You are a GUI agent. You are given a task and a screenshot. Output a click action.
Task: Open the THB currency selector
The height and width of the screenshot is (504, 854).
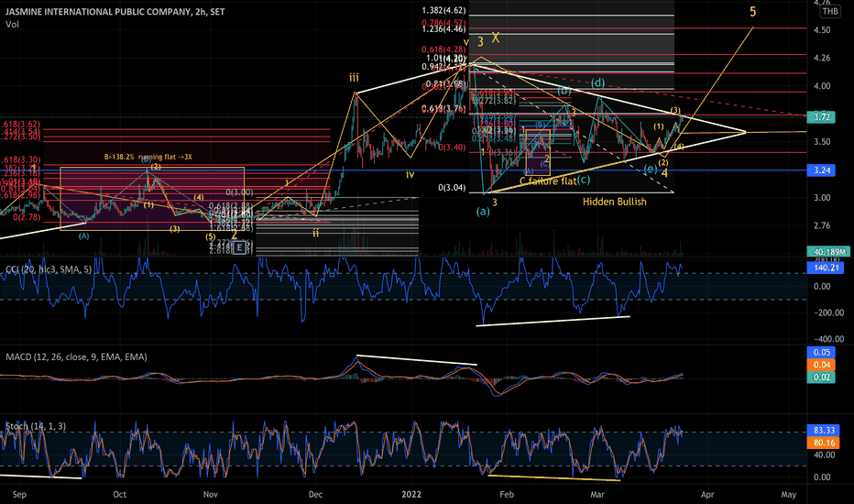point(830,11)
